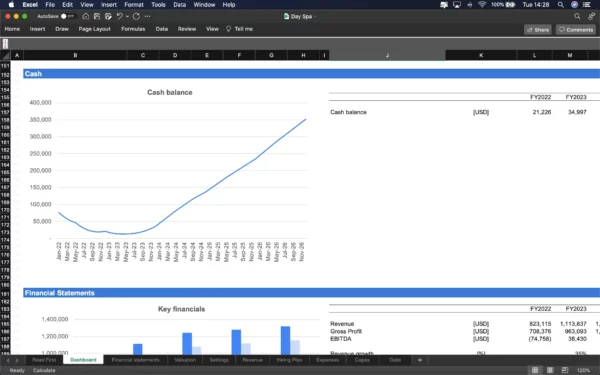Open the Day Spa document title dropdown
This screenshot has height=375, width=600.
click(315, 16)
